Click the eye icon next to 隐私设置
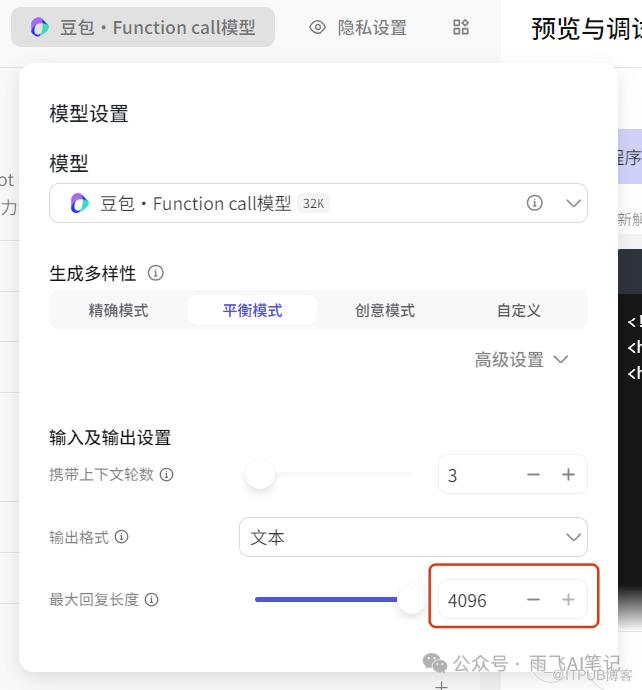The width and height of the screenshot is (642, 690). point(317,27)
